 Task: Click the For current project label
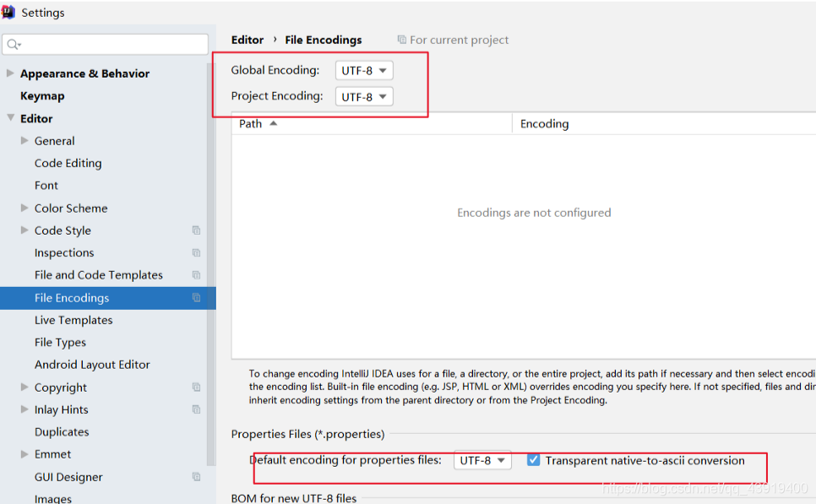459,40
